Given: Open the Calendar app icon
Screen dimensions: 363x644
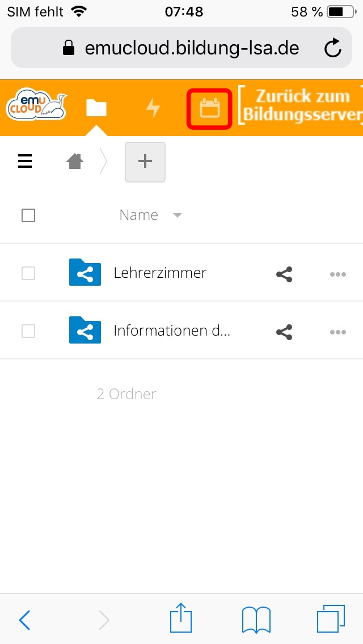Looking at the screenshot, I should [210, 109].
